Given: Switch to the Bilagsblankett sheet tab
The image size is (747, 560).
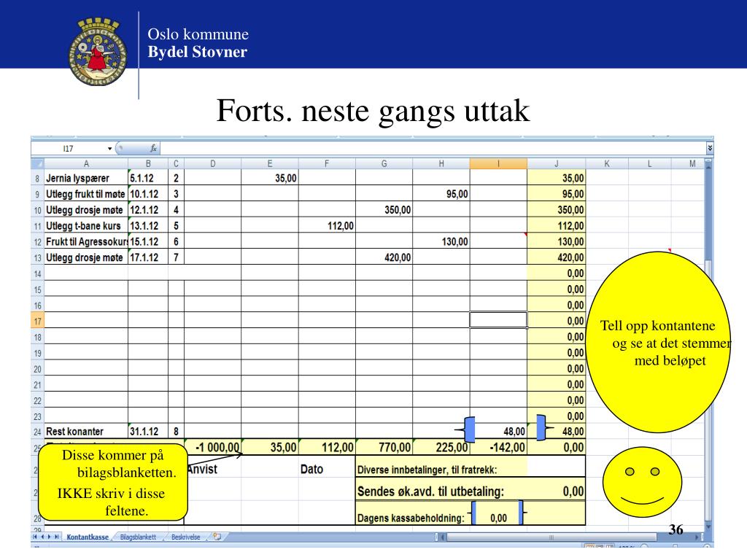Looking at the screenshot, I should pos(138,537).
